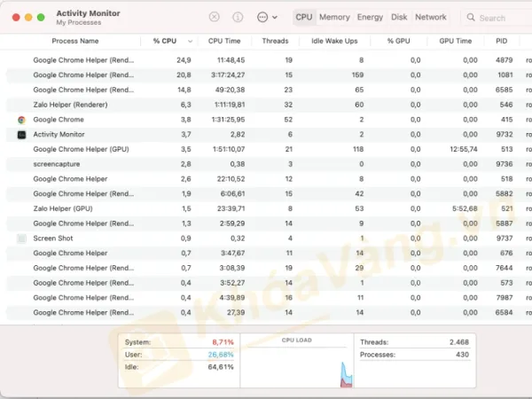Switch to the Disk tab

399,17
